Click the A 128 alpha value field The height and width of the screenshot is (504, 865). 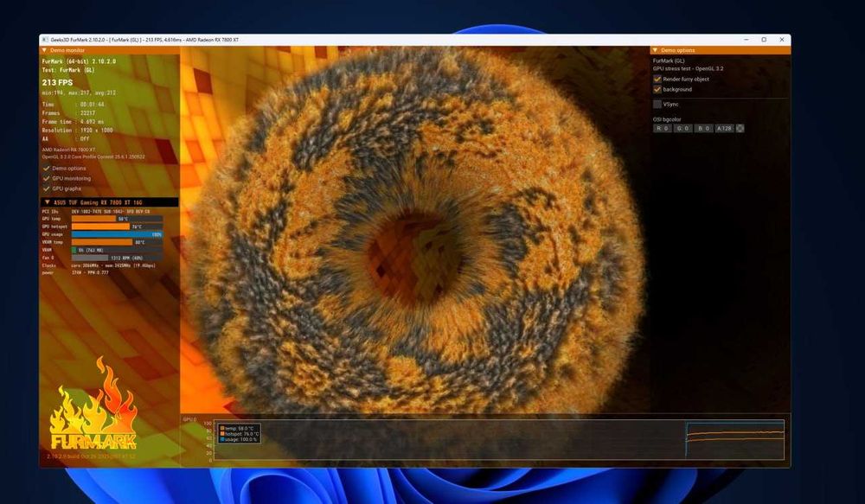(724, 129)
